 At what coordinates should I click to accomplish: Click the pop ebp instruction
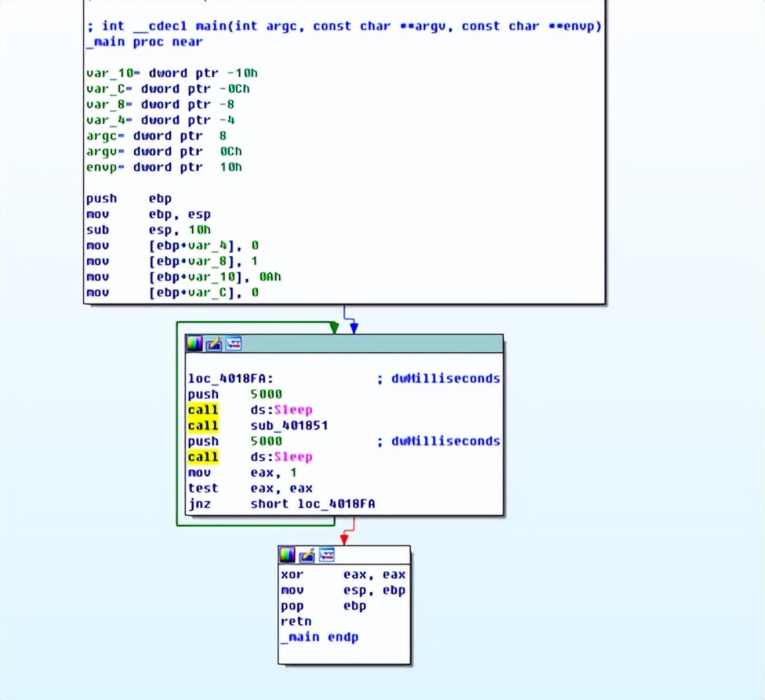(x=323, y=606)
